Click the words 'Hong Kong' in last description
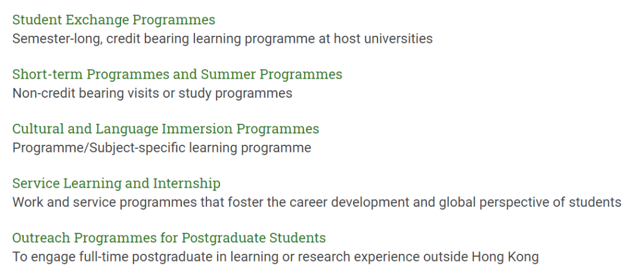The width and height of the screenshot is (644, 280). click(x=505, y=257)
